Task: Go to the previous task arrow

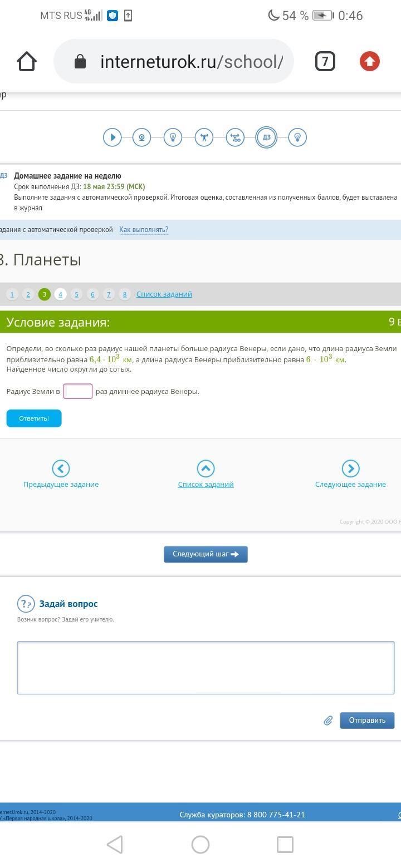Action: point(61,468)
